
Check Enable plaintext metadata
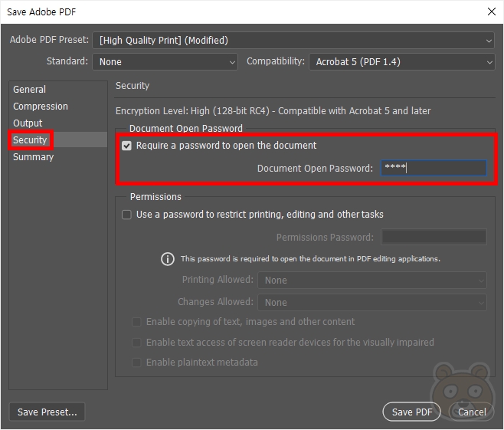pos(136,363)
